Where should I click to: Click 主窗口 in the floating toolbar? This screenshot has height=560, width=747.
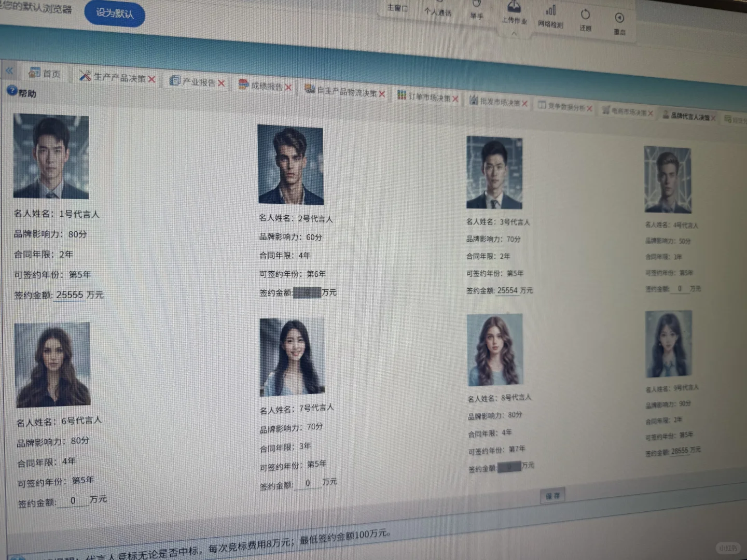click(x=398, y=8)
